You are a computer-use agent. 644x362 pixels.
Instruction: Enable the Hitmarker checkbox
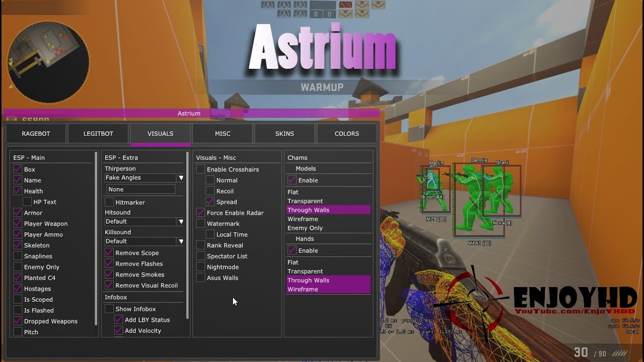[x=109, y=202]
